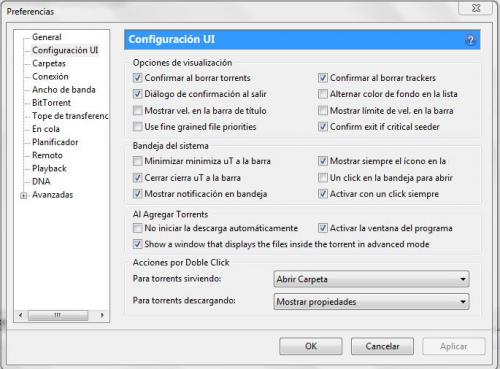500x369 pixels.
Task: Check Use fine grained file priorities
Action: click(x=137, y=127)
